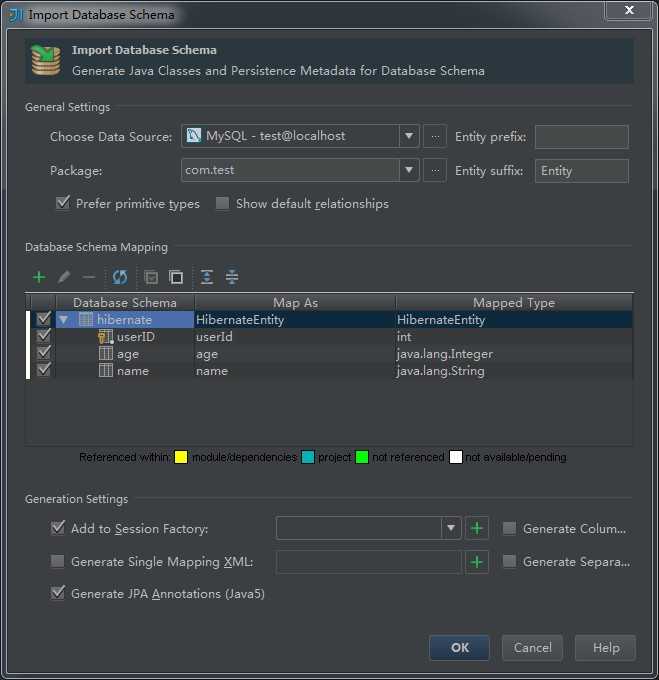This screenshot has height=680, width=659.
Task: Open the Session Factory dropdown arrow
Action: tap(451, 528)
